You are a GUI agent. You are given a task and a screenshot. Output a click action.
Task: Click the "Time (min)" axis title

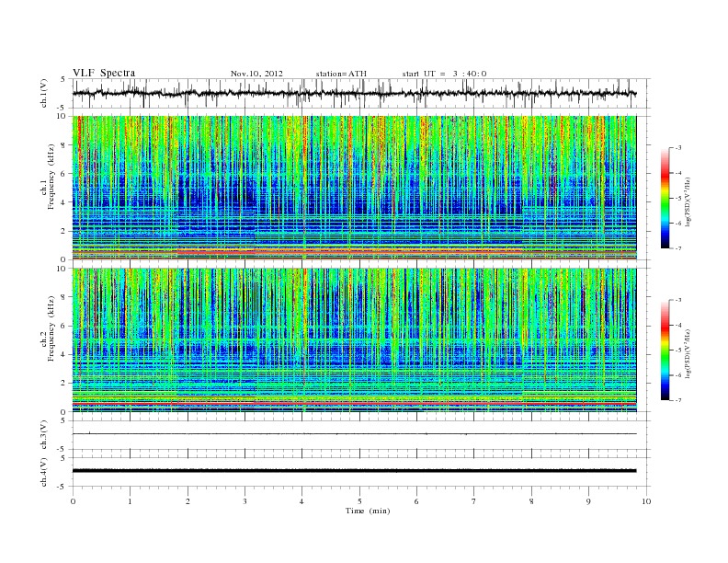pyautogui.click(x=368, y=511)
